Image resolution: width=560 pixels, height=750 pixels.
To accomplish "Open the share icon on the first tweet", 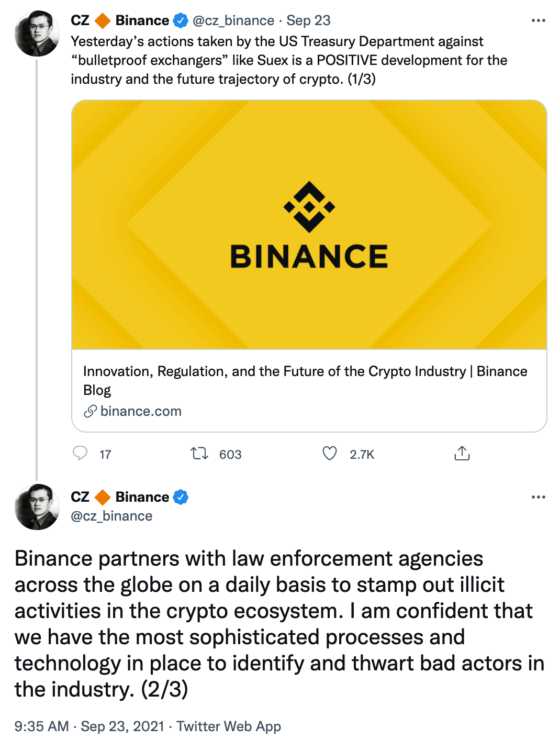I will pos(462,453).
